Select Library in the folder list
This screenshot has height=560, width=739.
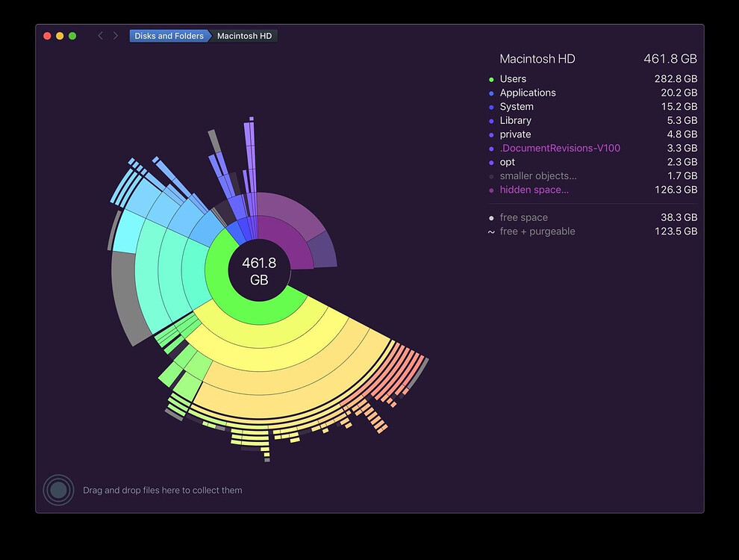[593, 120]
